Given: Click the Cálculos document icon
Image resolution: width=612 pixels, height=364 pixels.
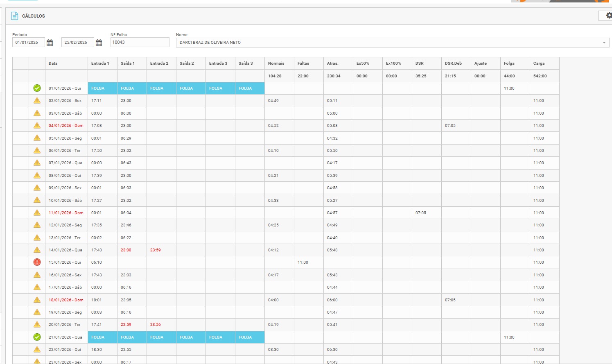Looking at the screenshot, I should click(15, 16).
